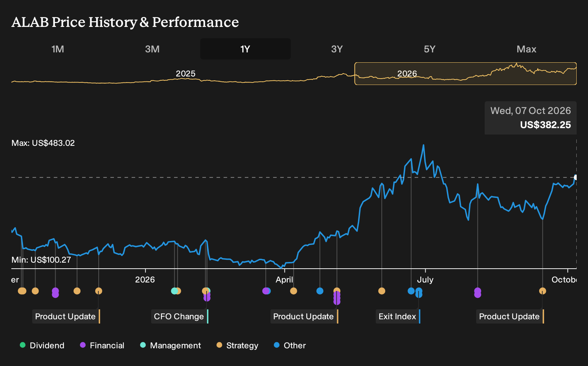
Task: Open the Exit Index event label
Action: (398, 316)
